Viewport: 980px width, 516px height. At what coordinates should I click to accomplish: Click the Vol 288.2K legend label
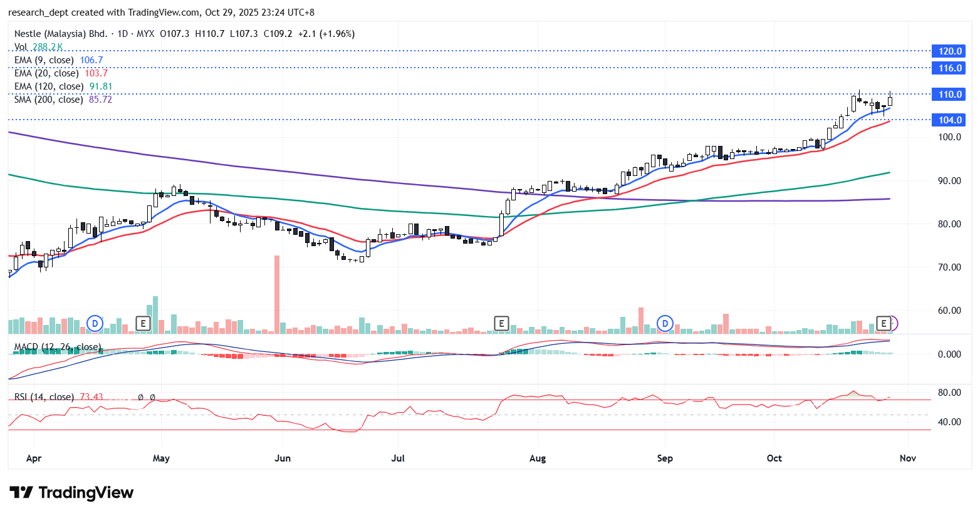[38, 47]
